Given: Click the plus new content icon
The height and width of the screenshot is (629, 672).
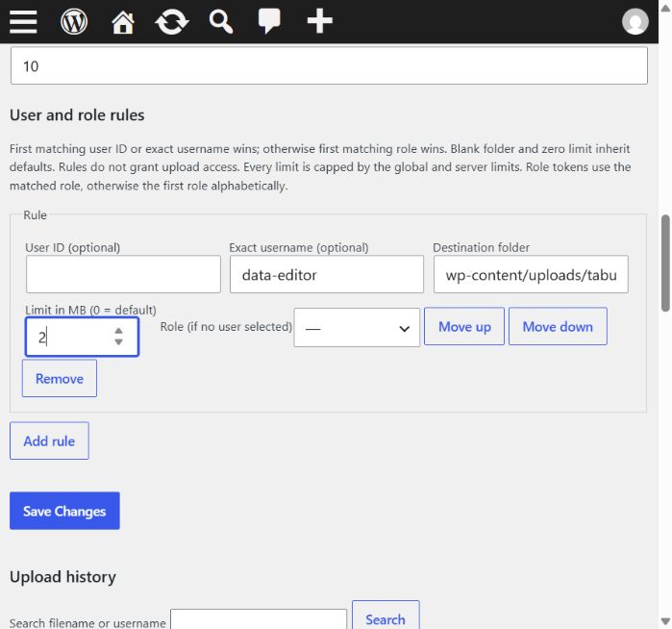Looking at the screenshot, I should click(320, 21).
